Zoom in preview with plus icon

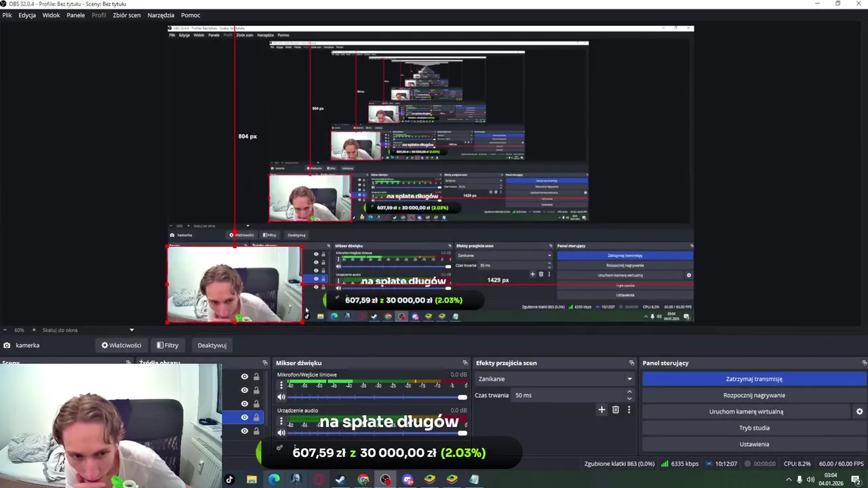[x=34, y=330]
